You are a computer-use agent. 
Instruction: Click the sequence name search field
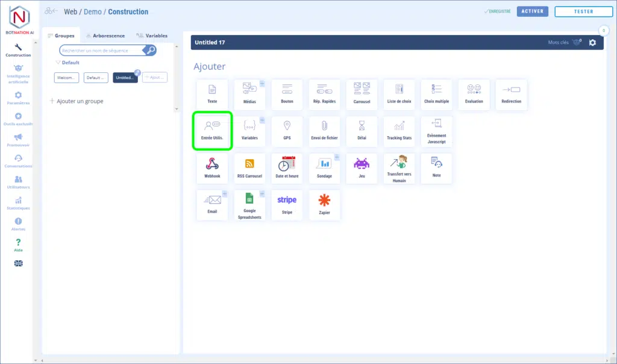[102, 51]
